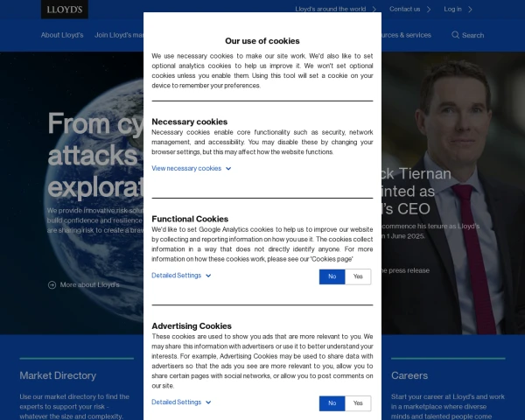The width and height of the screenshot is (525, 420).
Task: Open Lloyd's around the world link
Action: coord(331,9)
